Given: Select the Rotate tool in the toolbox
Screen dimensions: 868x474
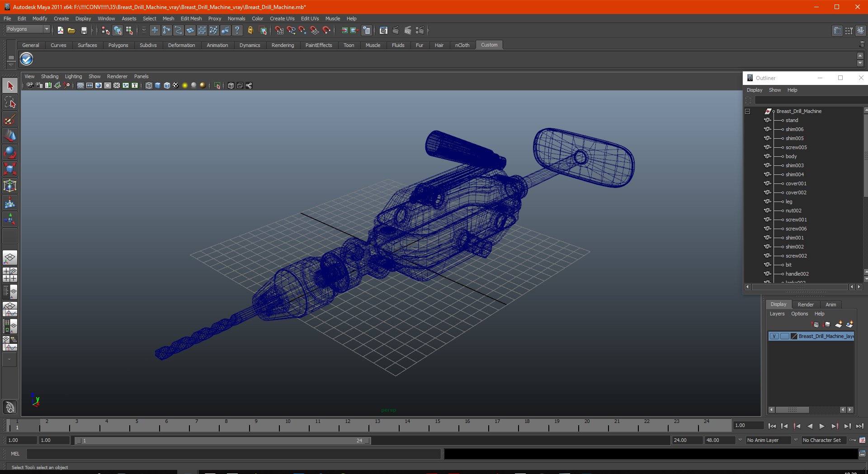Looking at the screenshot, I should click(10, 153).
